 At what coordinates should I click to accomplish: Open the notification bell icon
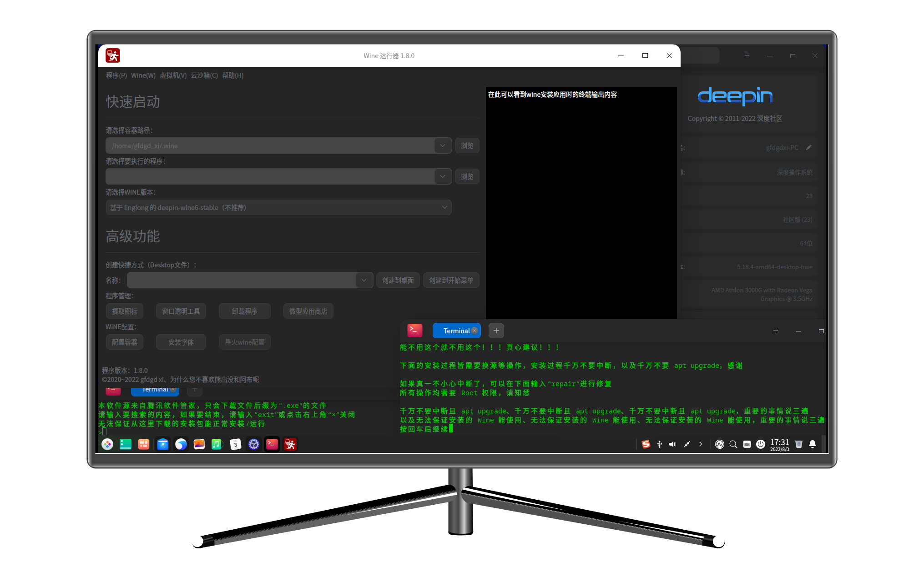click(813, 444)
